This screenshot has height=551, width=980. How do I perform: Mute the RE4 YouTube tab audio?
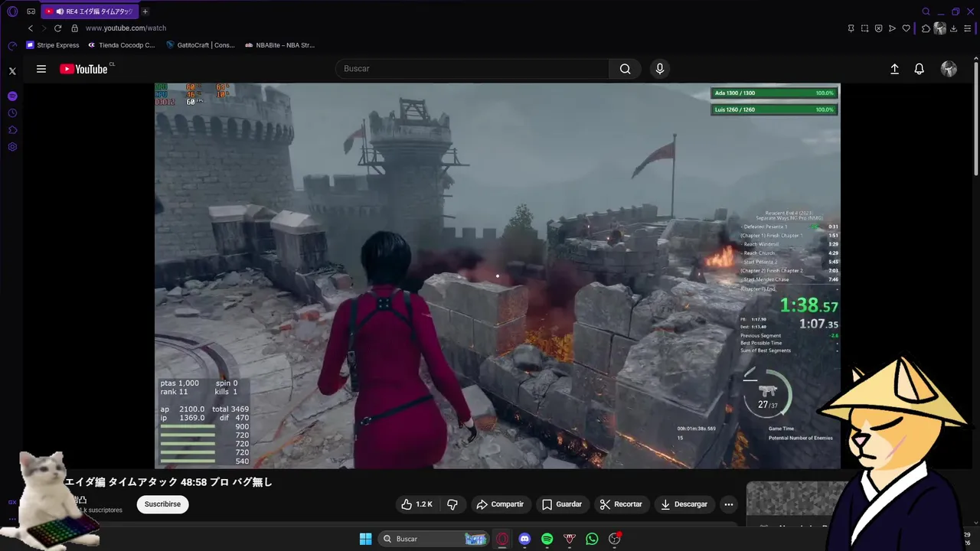coord(60,11)
